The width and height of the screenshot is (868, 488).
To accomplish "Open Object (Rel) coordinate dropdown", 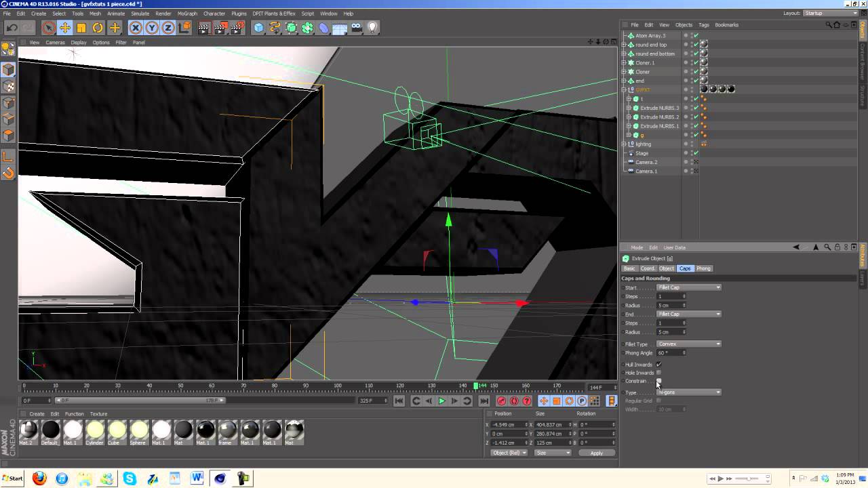I will pos(509,453).
